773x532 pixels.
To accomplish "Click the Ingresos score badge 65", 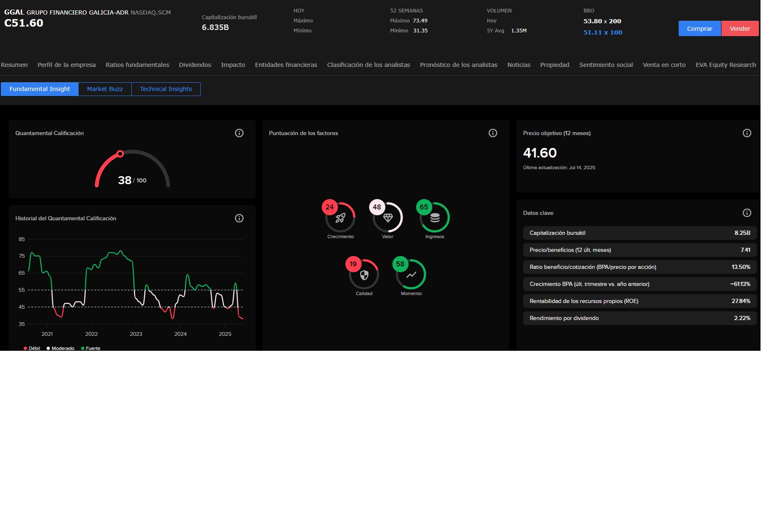I will 424,207.
